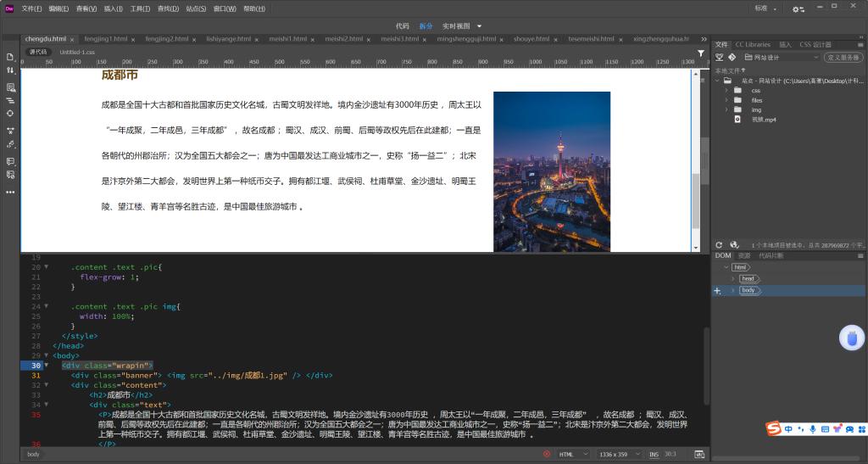Click the filter icon beside document tabs
Image resolution: width=868 pixels, height=464 pixels.
[700, 53]
